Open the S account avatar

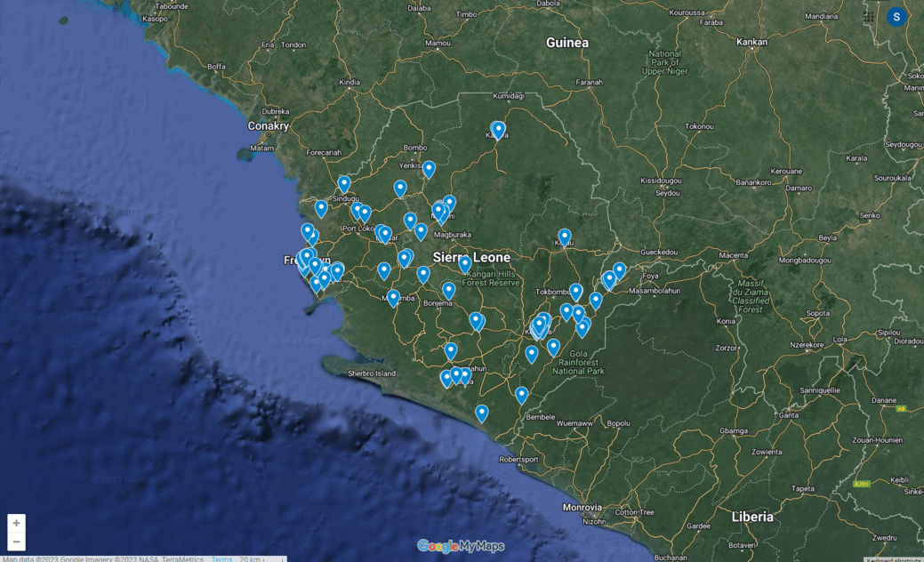tap(896, 17)
